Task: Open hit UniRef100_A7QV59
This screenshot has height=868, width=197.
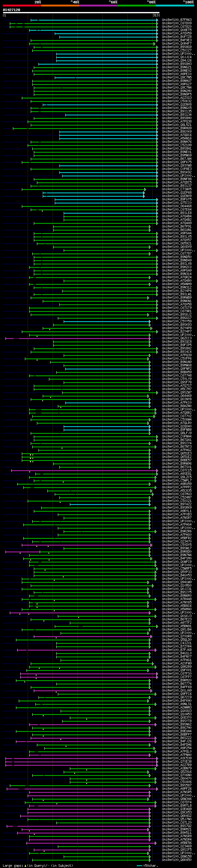Action: click(177, 33)
